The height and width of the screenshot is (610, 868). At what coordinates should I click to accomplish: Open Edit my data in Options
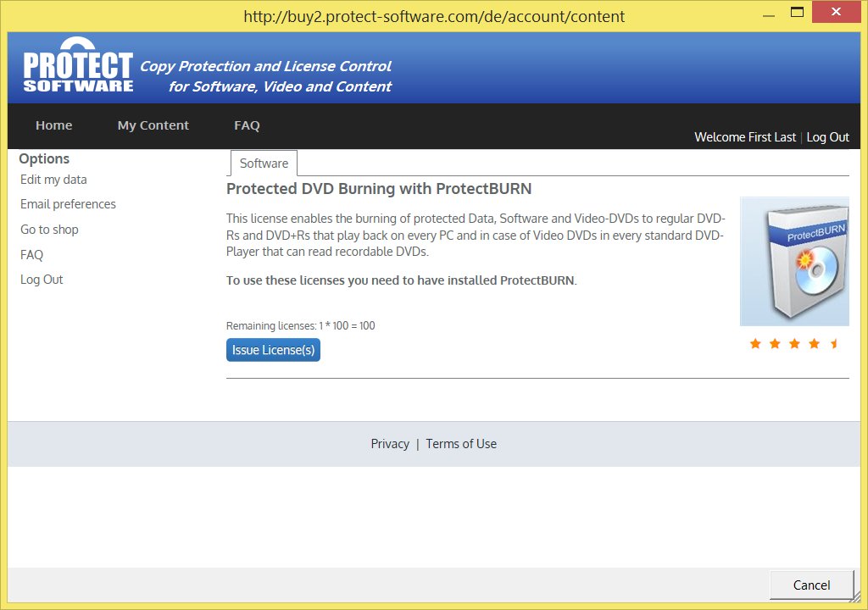pos(53,180)
